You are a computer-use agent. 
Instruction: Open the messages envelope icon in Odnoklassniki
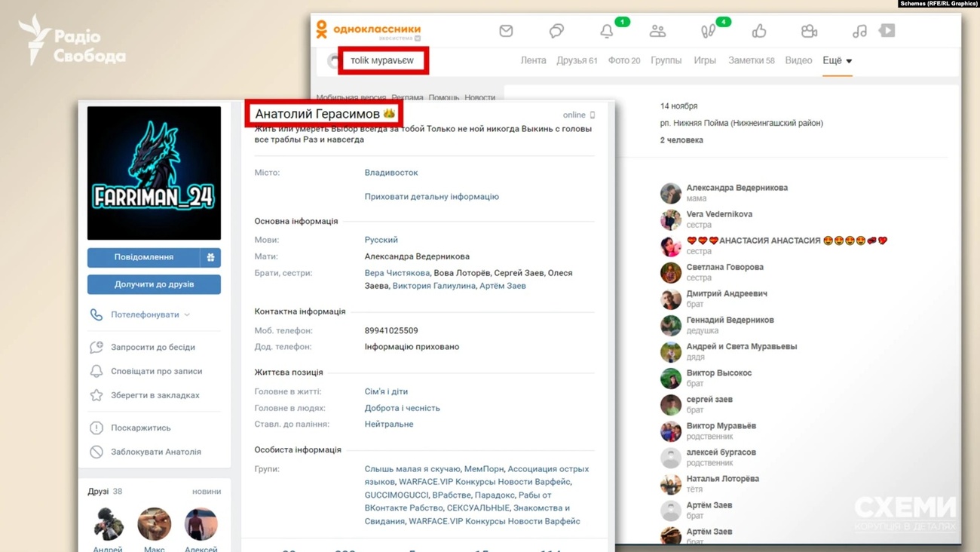tap(506, 31)
